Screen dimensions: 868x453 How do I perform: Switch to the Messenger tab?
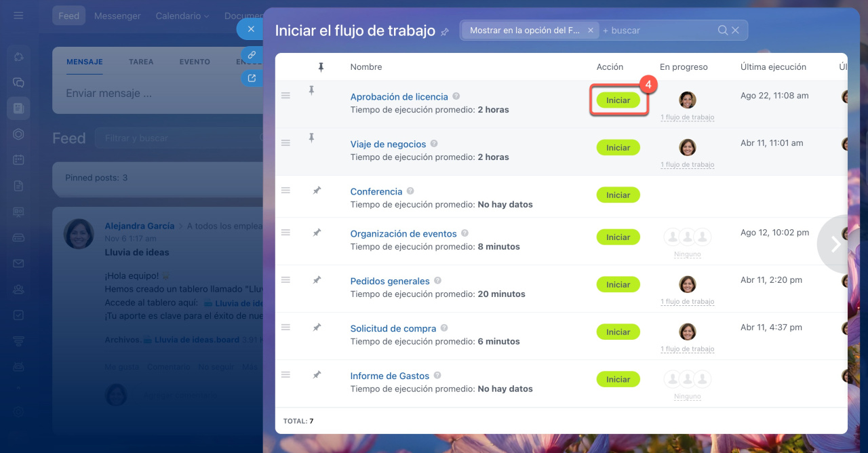pyautogui.click(x=117, y=16)
